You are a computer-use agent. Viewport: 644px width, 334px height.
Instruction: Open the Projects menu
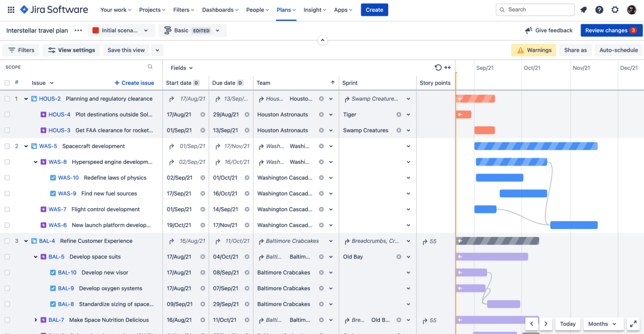pyautogui.click(x=152, y=10)
